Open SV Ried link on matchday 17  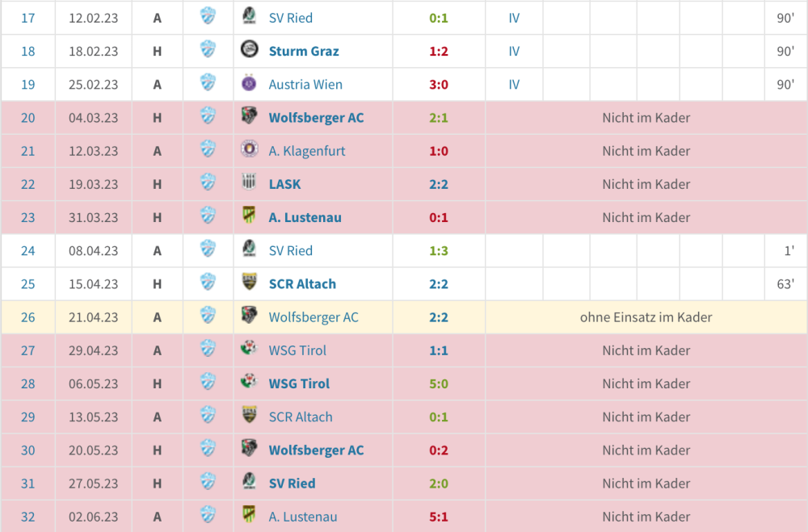(291, 18)
